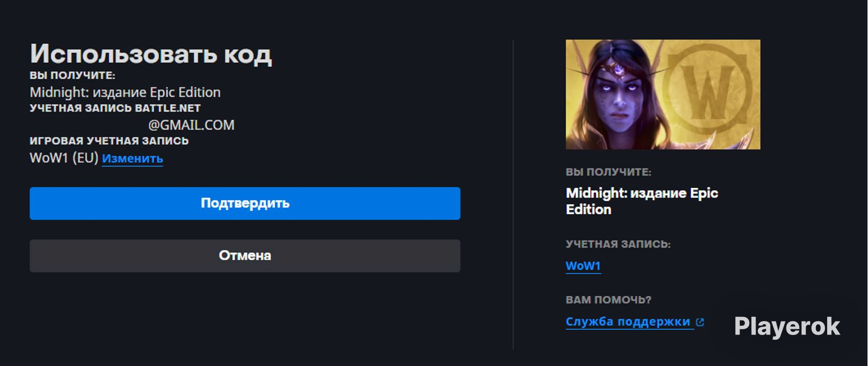Click the ВЫ ПОЛУЧИТЕ: label below the artwork

click(x=608, y=172)
